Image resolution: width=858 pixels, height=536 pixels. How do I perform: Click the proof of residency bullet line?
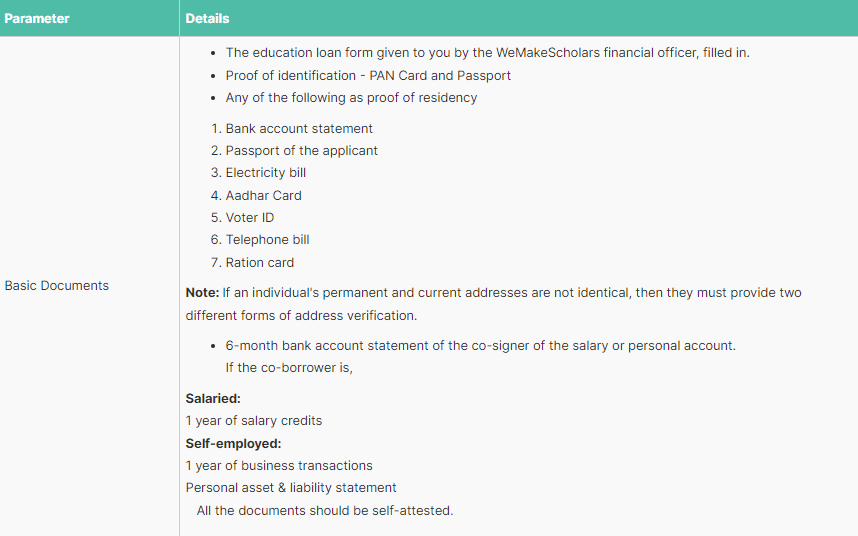[x=351, y=97]
